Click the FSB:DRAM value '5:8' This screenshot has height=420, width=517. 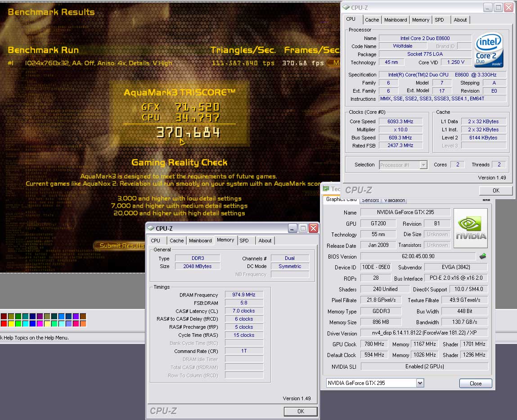coord(244,303)
